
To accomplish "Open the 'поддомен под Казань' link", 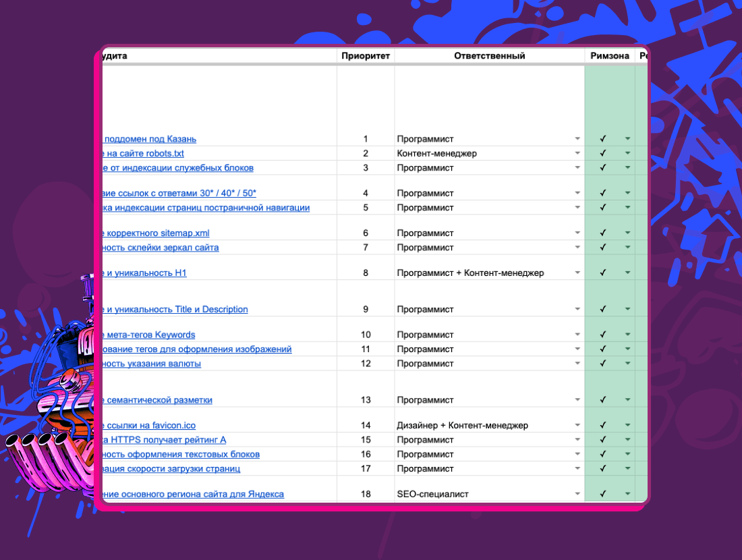I will tap(150, 139).
